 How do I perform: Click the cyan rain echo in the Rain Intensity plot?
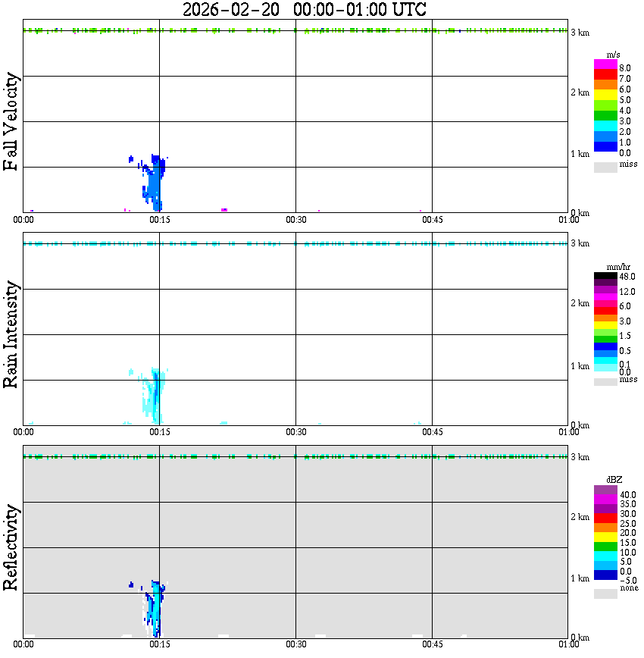click(x=155, y=396)
